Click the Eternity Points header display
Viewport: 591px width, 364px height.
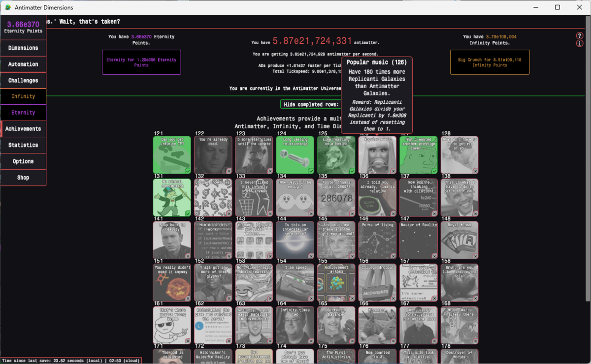pyautogui.click(x=23, y=27)
